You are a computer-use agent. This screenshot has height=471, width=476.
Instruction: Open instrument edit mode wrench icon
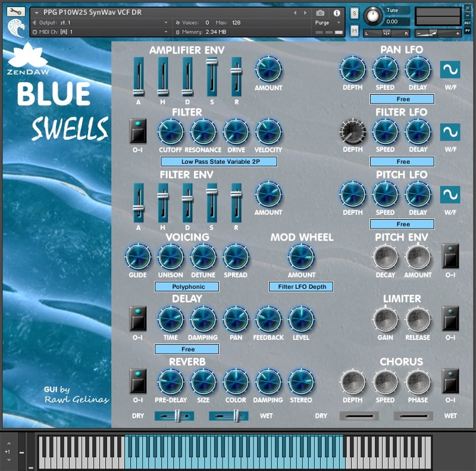click(16, 12)
